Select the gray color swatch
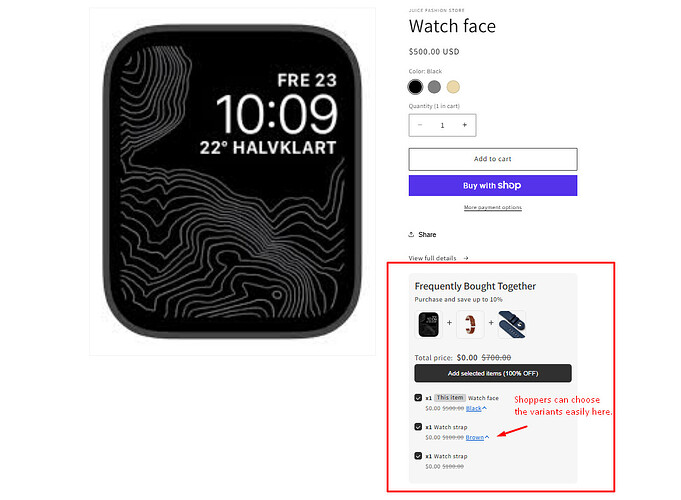Screen dimensions: 681x500 [x=434, y=87]
